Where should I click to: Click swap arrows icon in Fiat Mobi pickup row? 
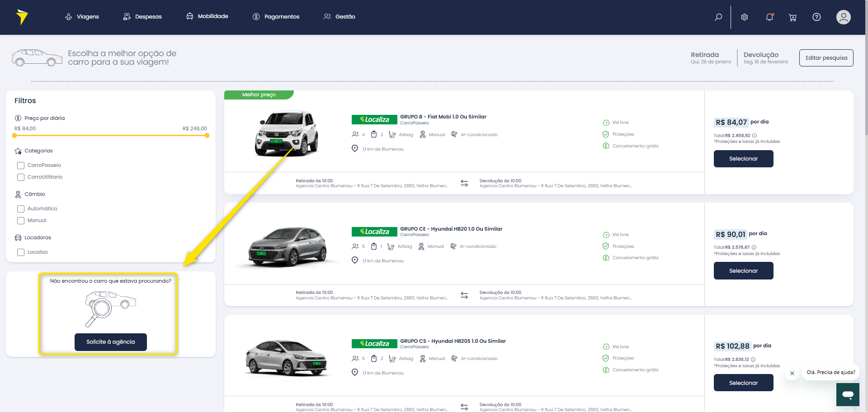[464, 183]
